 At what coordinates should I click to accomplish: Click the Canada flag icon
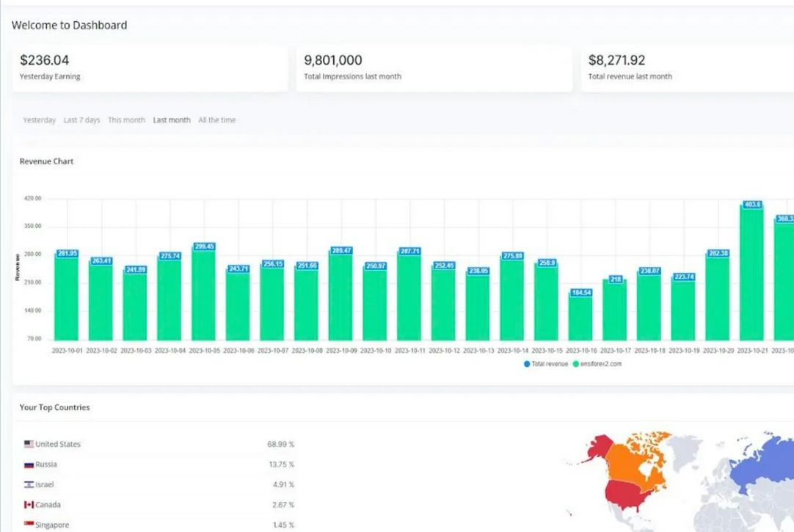click(x=29, y=505)
